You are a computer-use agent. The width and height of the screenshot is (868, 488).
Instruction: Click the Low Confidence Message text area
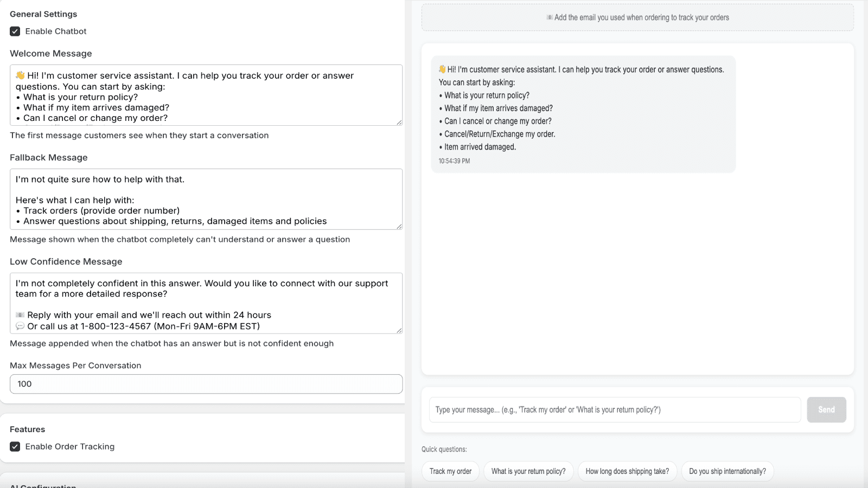206,304
